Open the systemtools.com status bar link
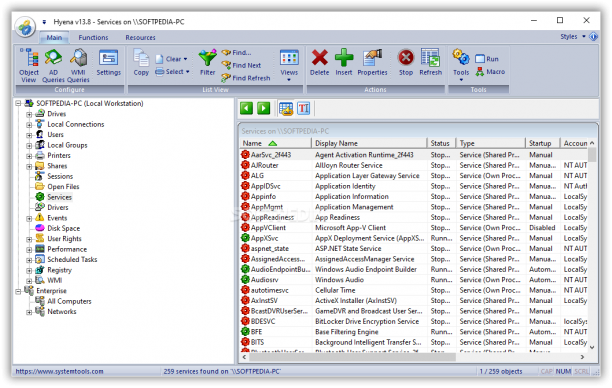Image resolution: width=612 pixels, height=388 pixels. click(60, 371)
